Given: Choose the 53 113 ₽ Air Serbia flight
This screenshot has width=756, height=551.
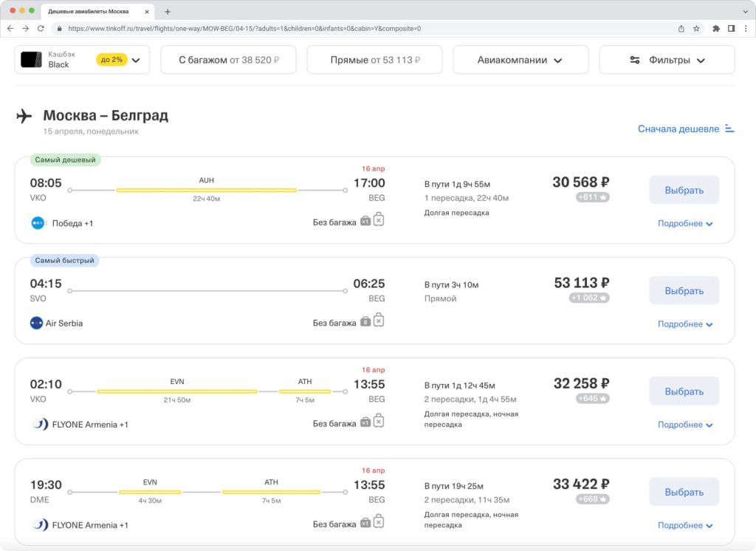Looking at the screenshot, I should (684, 290).
